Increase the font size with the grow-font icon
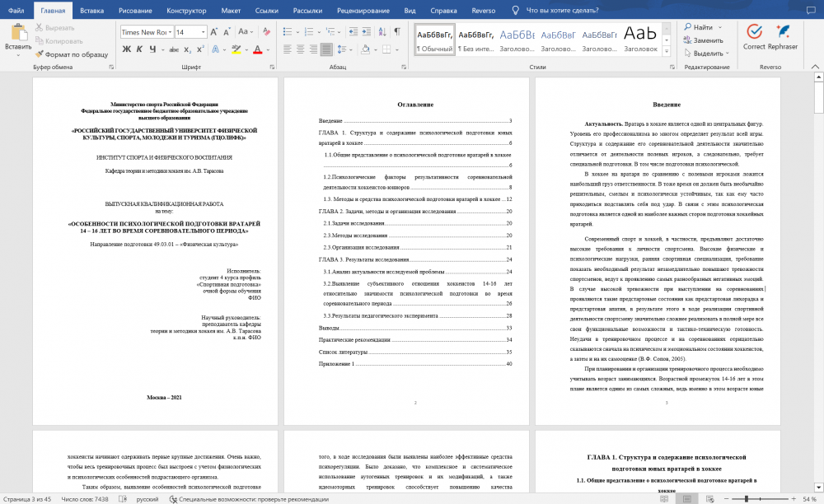Image resolution: width=824 pixels, height=504 pixels. (216, 31)
